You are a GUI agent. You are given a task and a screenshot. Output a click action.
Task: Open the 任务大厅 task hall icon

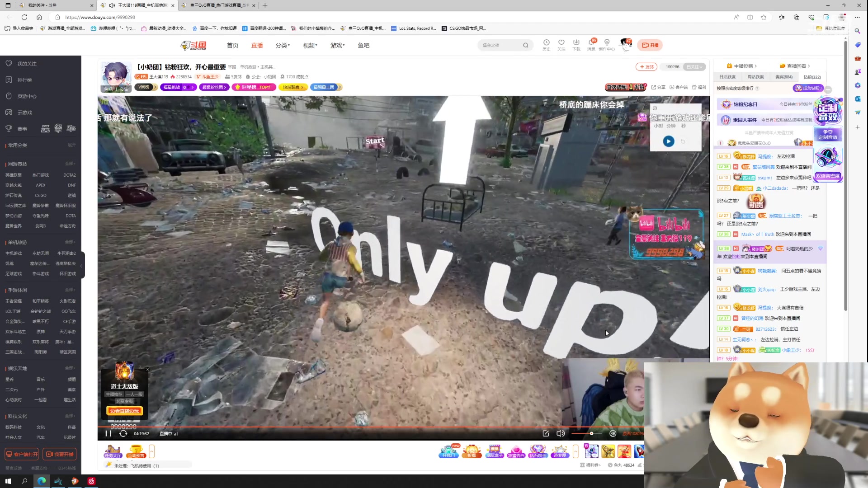(x=113, y=450)
